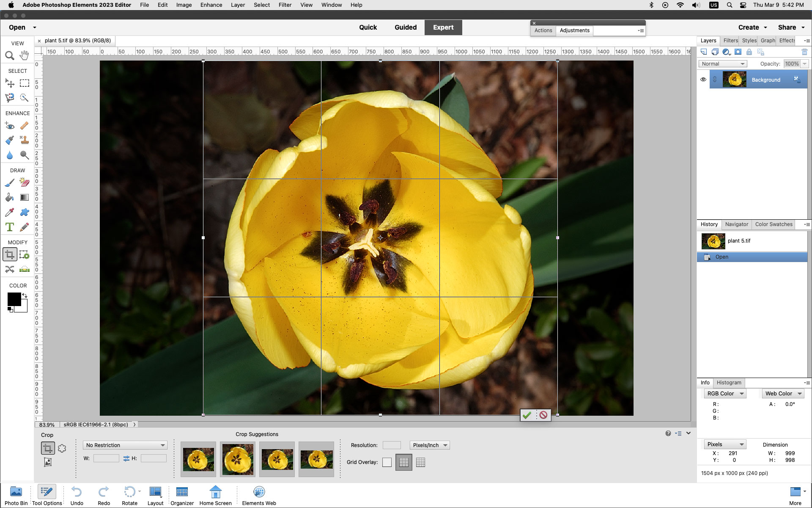Select the Eyedropper tool
812x508 pixels.
9,212
